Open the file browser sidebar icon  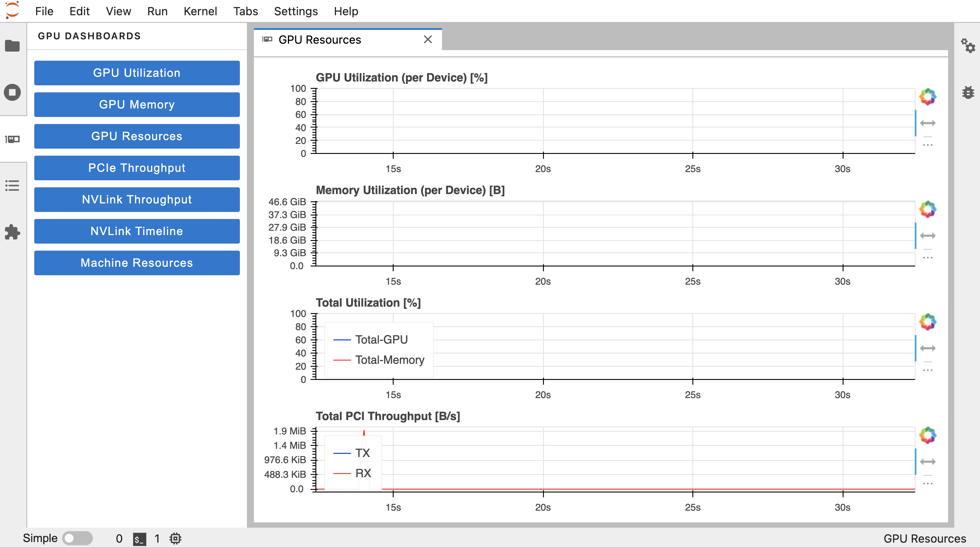(13, 46)
